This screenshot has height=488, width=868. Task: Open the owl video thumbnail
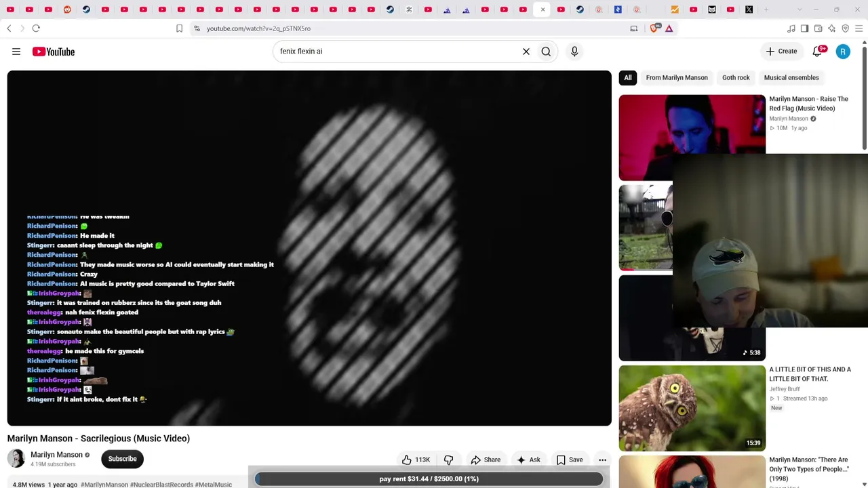(692, 408)
